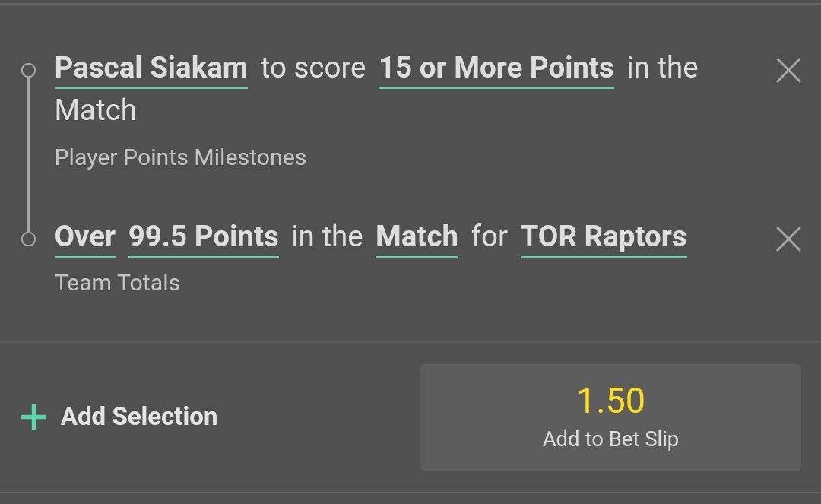
Task: Remove the Pascal Siakam selection
Action: pyautogui.click(x=788, y=71)
